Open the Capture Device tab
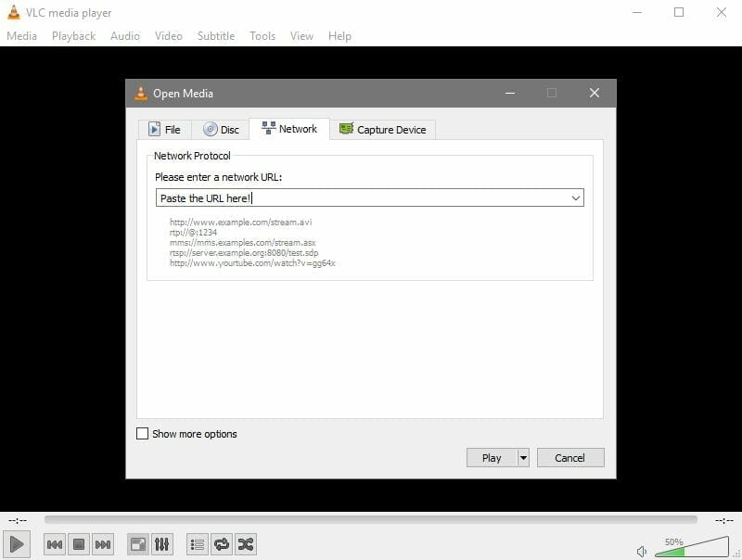This screenshot has height=560, width=742. tap(383, 130)
